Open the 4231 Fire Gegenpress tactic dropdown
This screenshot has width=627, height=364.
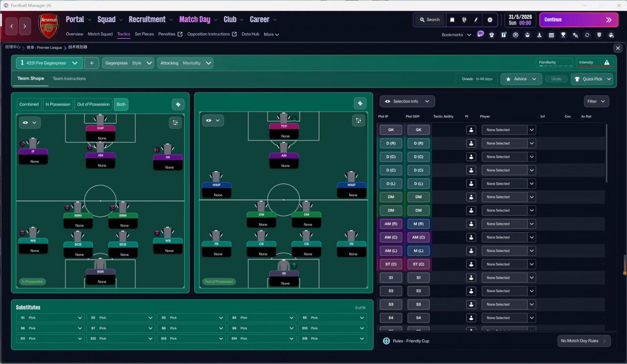coord(49,63)
